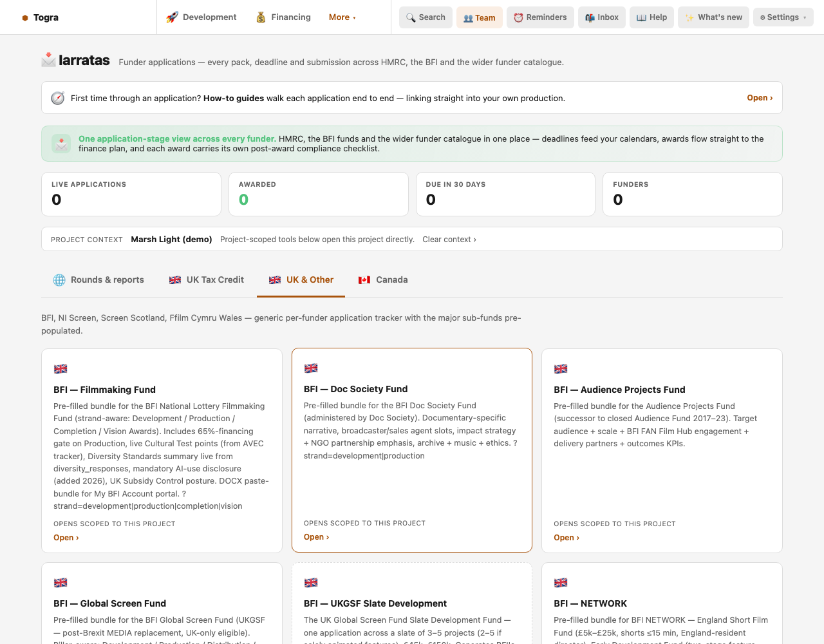
Task: Click the compass icon in how-to banner
Action: pyautogui.click(x=58, y=98)
